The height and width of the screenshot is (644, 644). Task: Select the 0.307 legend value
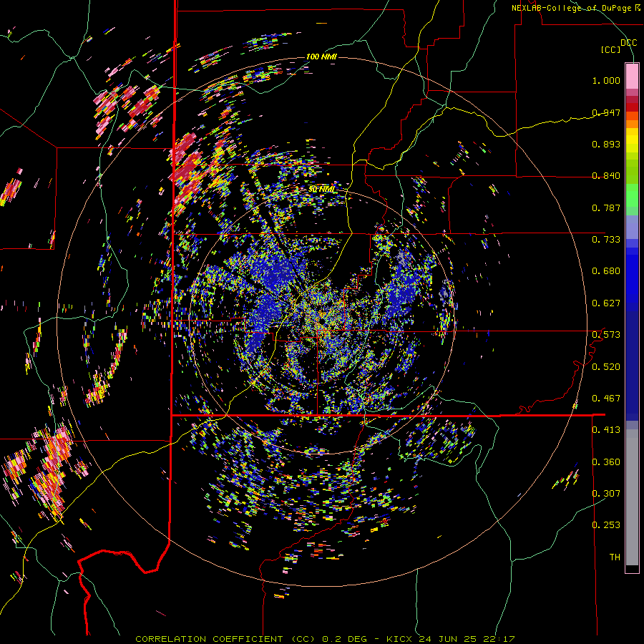point(606,494)
